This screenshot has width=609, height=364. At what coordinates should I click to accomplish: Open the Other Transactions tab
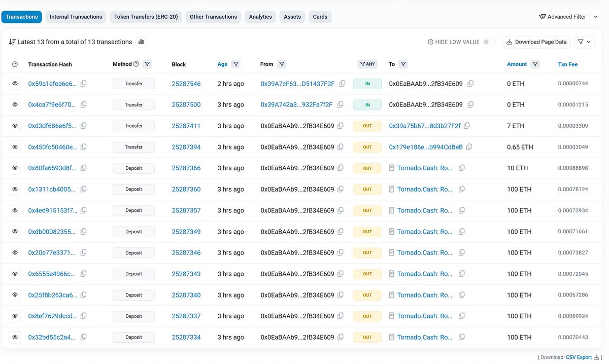(213, 17)
